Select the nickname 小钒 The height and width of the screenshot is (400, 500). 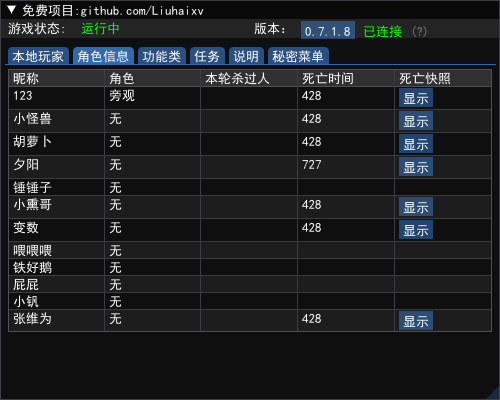(x=26, y=302)
